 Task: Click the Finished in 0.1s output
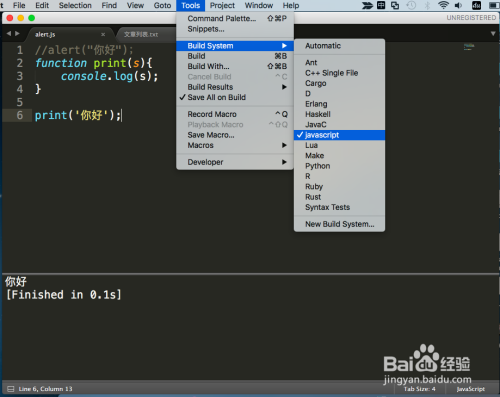point(64,295)
